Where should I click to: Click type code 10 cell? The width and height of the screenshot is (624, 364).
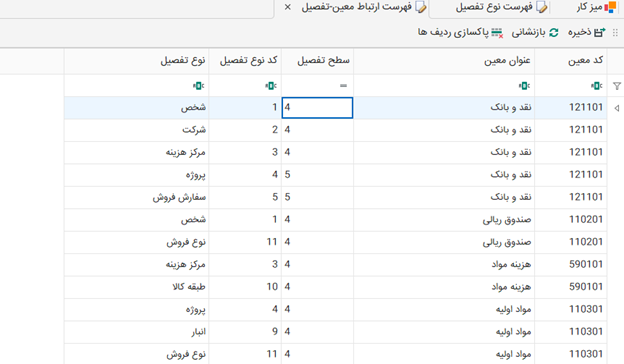pyautogui.click(x=245, y=287)
